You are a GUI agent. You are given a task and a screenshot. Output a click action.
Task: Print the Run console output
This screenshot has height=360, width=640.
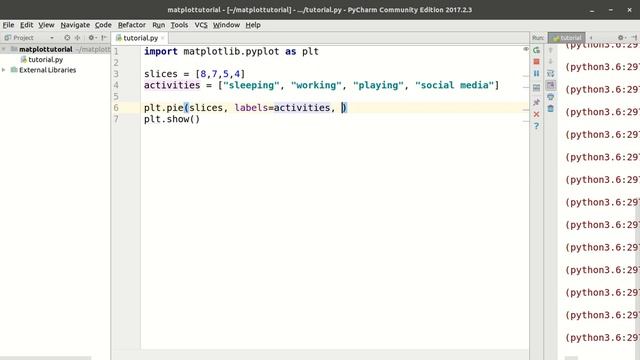tap(551, 97)
